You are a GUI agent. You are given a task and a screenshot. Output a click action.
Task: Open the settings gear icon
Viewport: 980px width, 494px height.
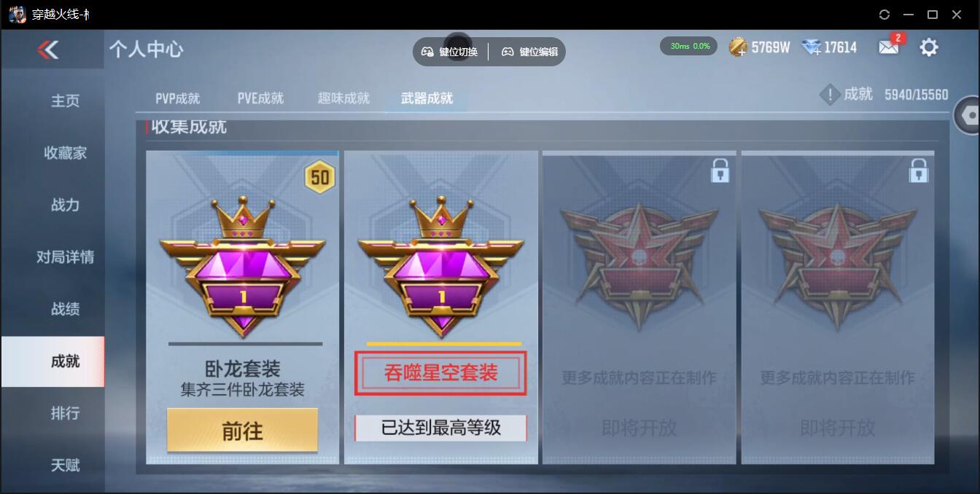point(928,47)
